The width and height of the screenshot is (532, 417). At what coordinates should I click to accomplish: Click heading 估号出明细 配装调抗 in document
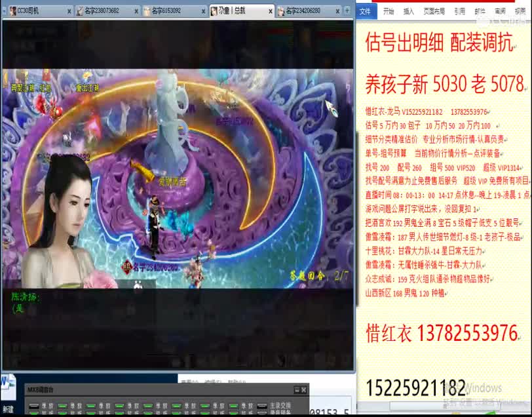pyautogui.click(x=439, y=44)
